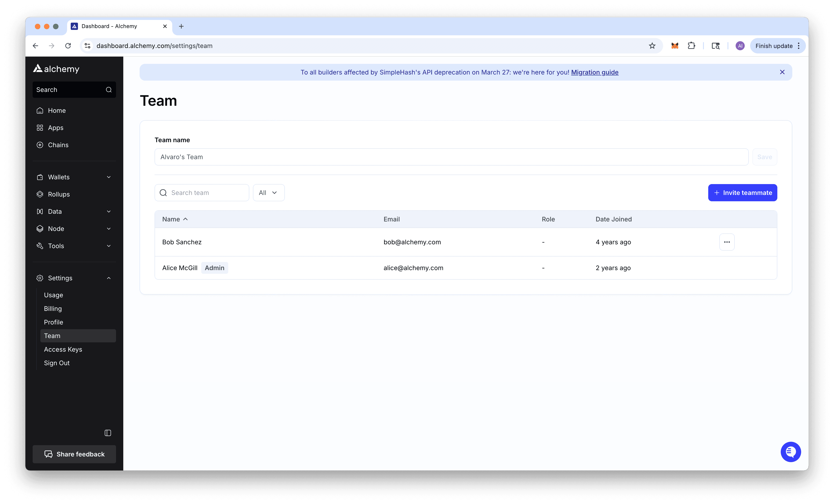
Task: Open the Chains page from sidebar
Action: (x=58, y=145)
